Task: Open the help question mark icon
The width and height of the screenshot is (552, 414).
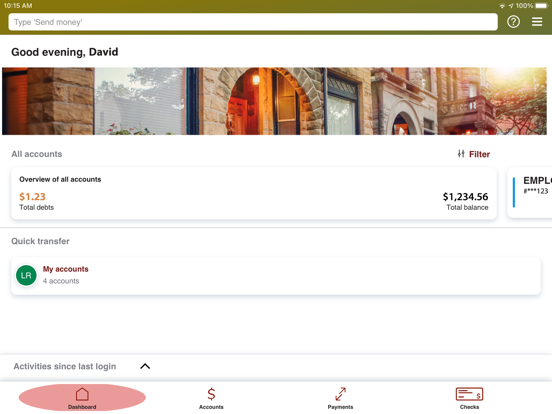Action: 513,22
